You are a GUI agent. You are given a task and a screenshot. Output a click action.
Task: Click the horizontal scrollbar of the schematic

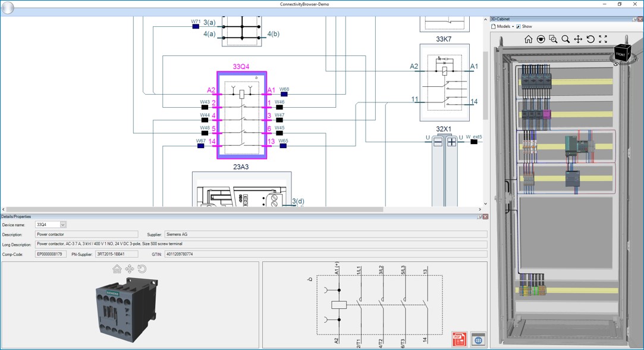[195, 210]
